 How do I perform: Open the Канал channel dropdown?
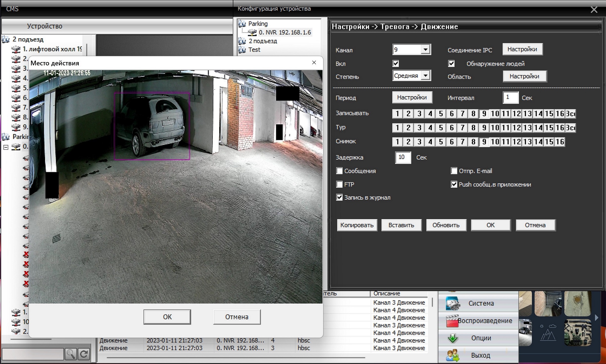tap(425, 49)
